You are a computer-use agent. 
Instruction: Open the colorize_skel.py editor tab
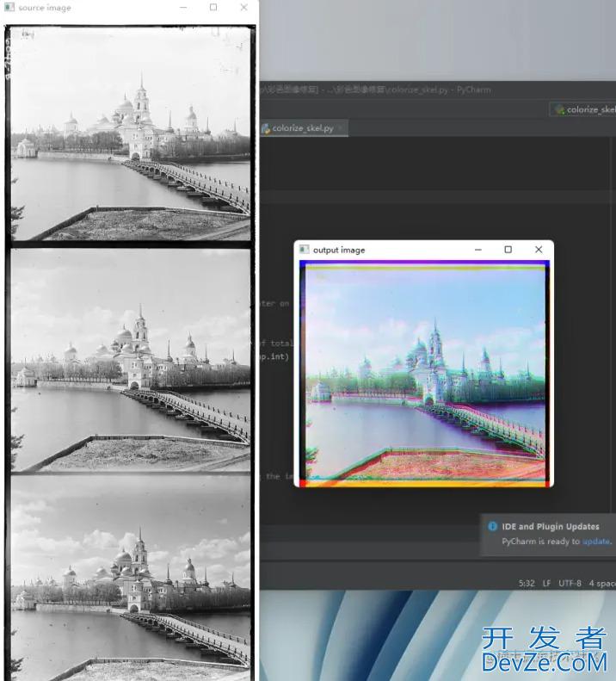pyautogui.click(x=303, y=128)
